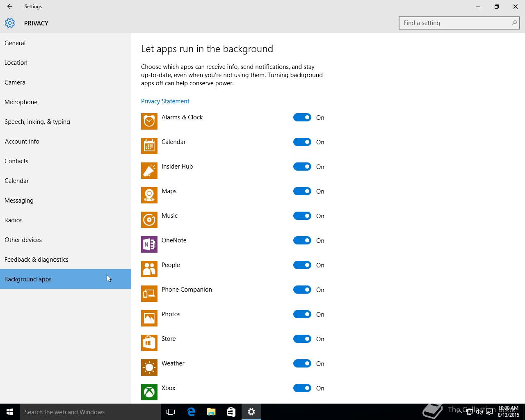
Task: Open Task View from the taskbar
Action: (x=171, y=412)
